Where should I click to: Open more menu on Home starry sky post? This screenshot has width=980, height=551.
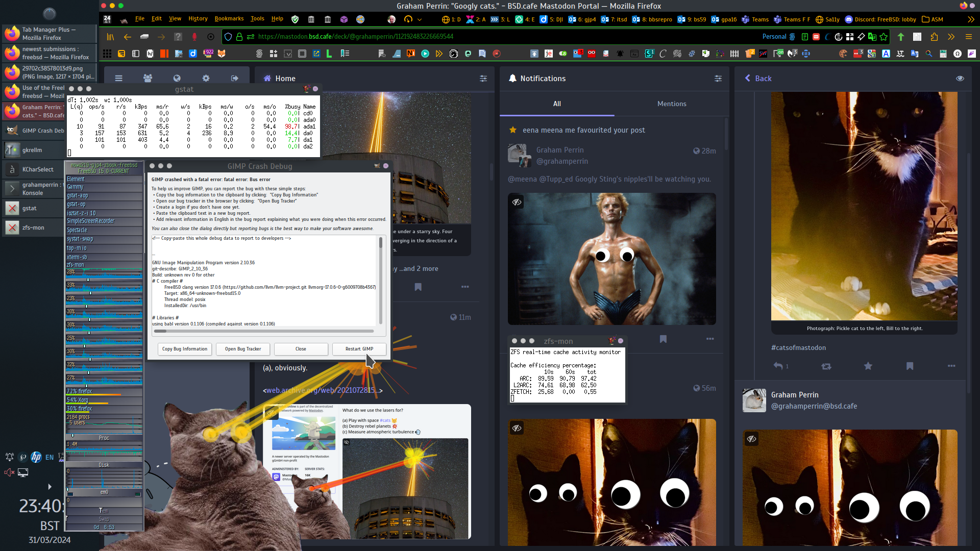pyautogui.click(x=465, y=287)
